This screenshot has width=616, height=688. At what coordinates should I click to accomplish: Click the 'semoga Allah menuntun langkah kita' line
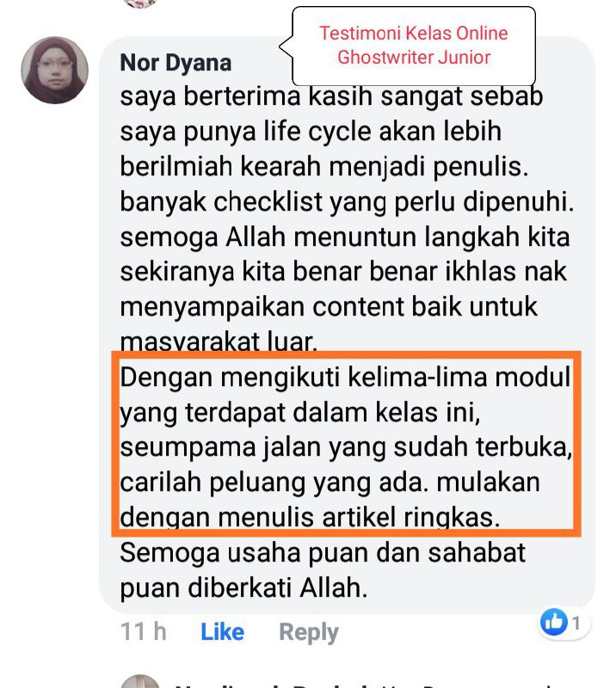point(345,237)
